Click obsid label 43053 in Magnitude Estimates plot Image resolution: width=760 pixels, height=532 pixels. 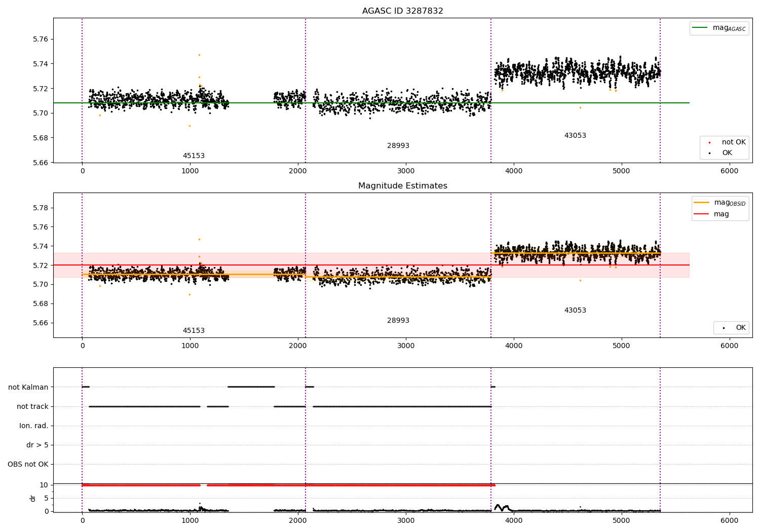[575, 310]
